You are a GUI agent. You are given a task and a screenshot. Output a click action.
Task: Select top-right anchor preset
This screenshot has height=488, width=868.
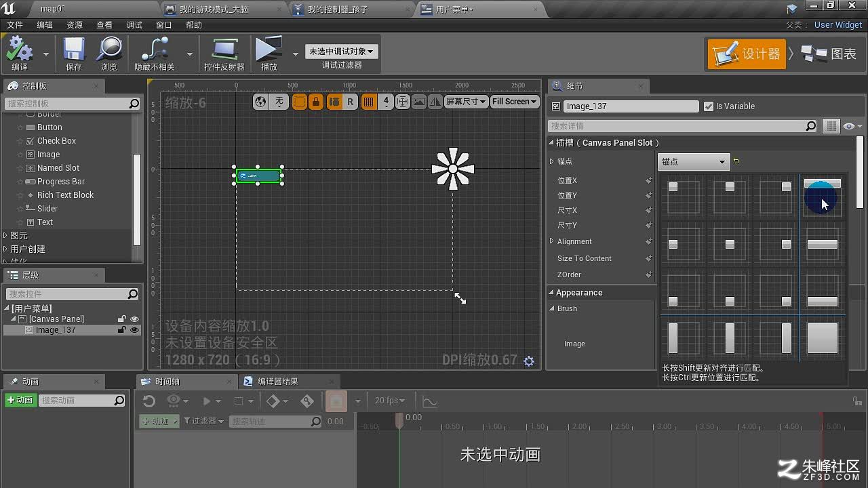pos(775,197)
